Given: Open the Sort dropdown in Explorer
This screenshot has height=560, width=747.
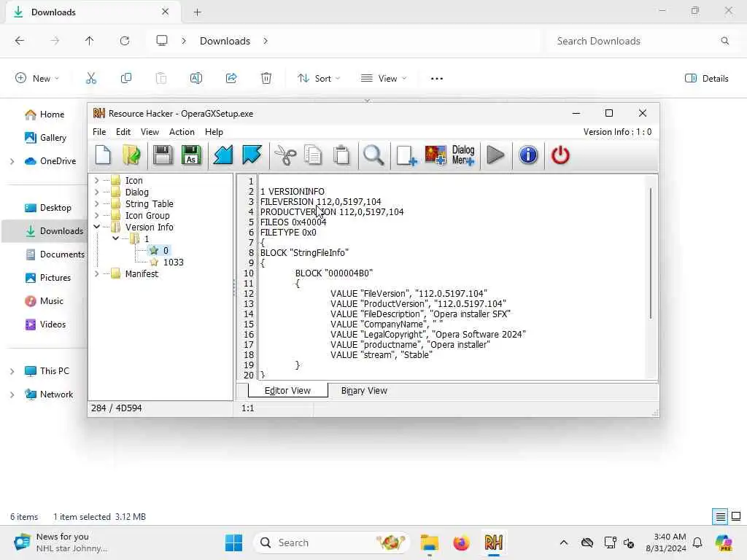Looking at the screenshot, I should 319,79.
